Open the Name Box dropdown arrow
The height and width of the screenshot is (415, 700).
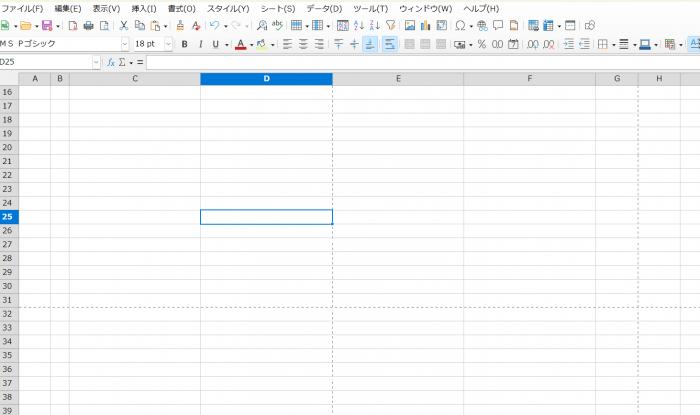pos(96,62)
